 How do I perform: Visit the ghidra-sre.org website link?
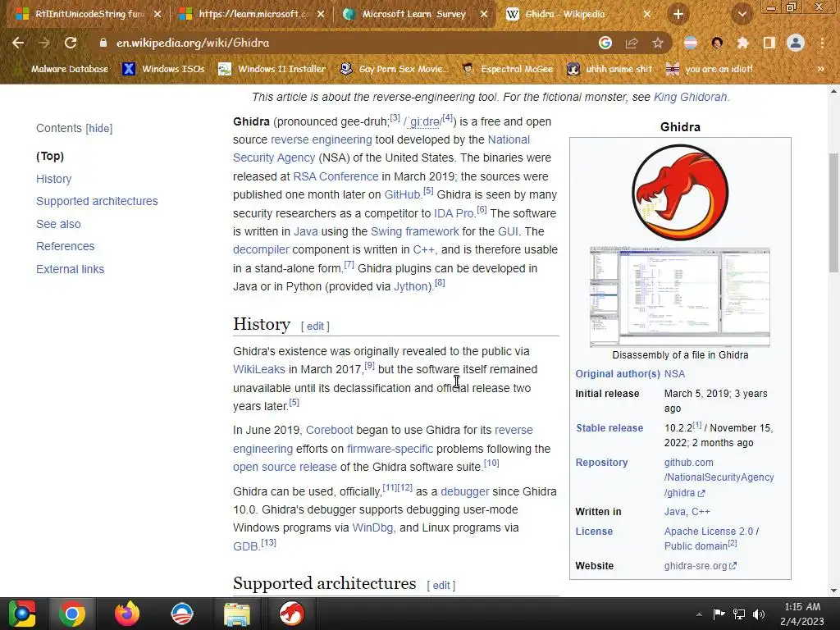click(701, 566)
